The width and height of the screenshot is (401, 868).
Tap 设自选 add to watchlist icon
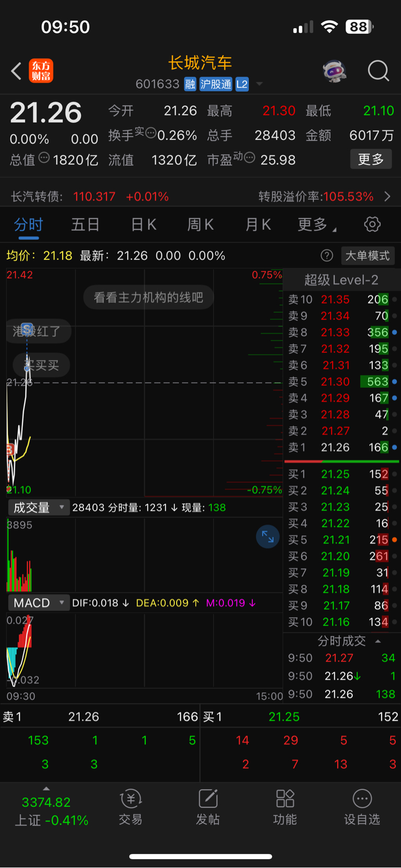click(x=362, y=807)
